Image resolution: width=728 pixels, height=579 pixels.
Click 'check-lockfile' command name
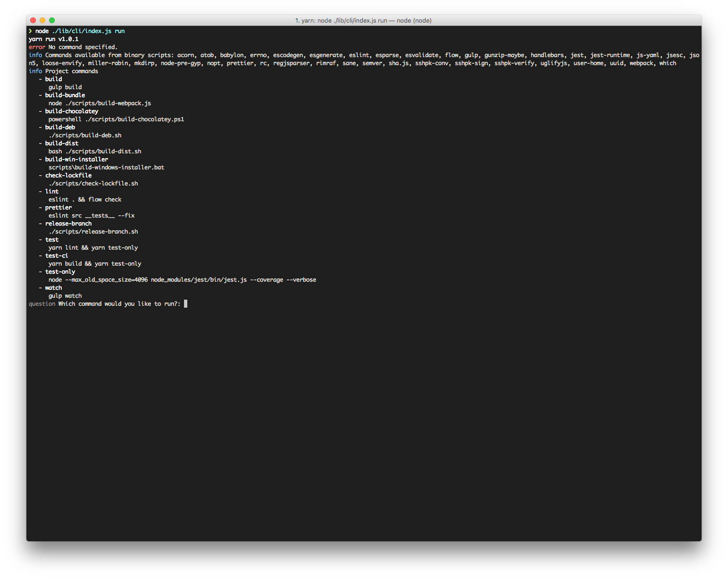pos(68,176)
